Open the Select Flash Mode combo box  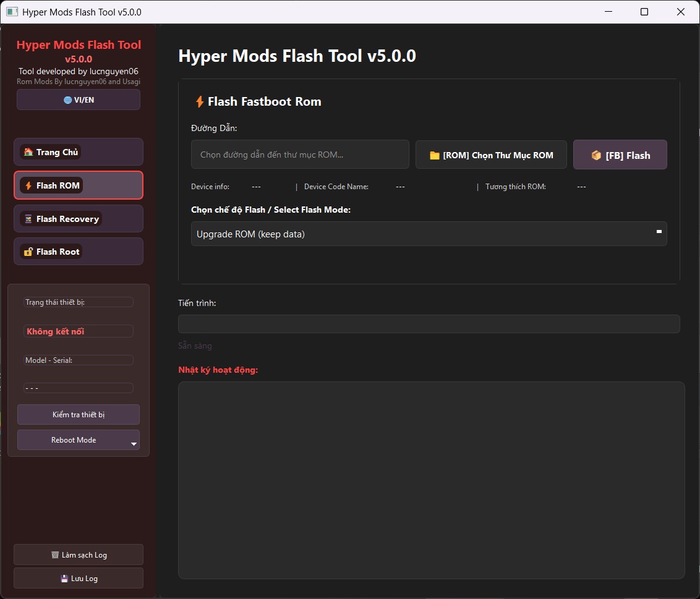coord(429,234)
